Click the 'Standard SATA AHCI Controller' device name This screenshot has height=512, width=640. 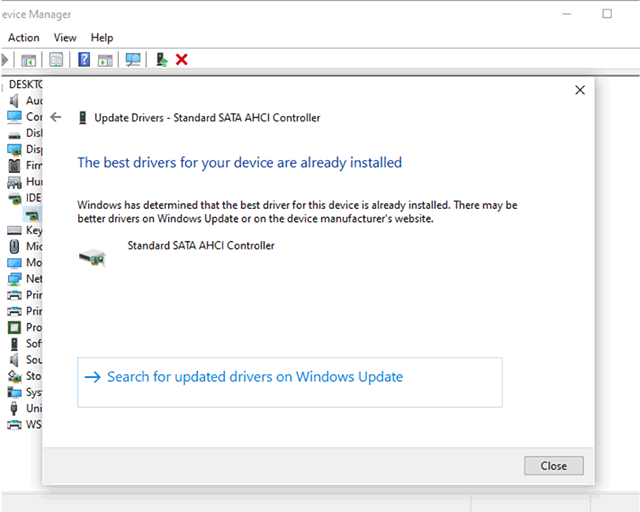(201, 245)
